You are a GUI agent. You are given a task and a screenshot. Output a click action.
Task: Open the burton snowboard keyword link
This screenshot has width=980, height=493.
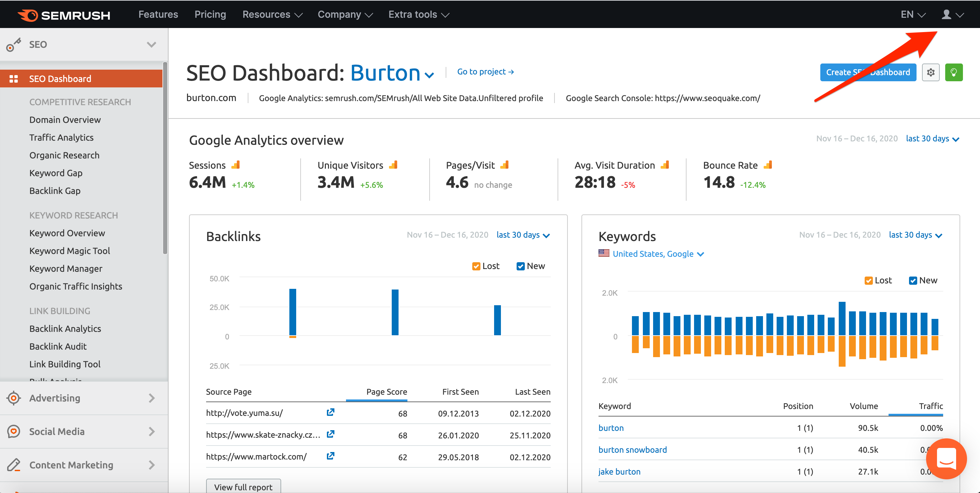(632, 450)
